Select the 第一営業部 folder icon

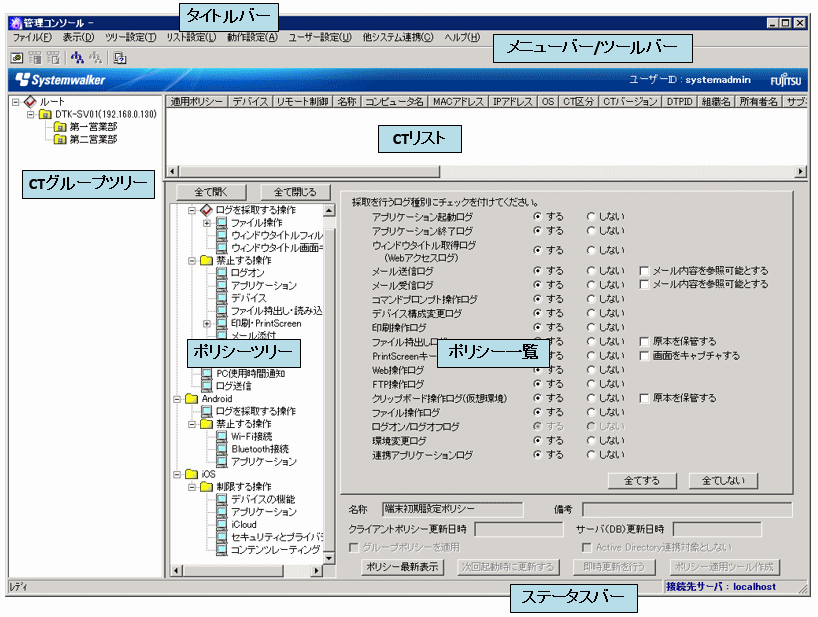pyautogui.click(x=60, y=127)
